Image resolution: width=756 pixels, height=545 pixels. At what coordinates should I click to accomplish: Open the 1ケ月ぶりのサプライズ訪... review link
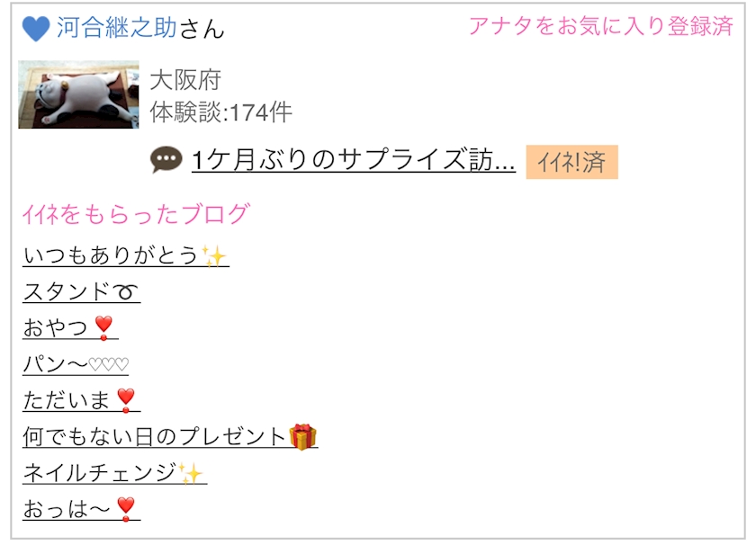pos(354,160)
